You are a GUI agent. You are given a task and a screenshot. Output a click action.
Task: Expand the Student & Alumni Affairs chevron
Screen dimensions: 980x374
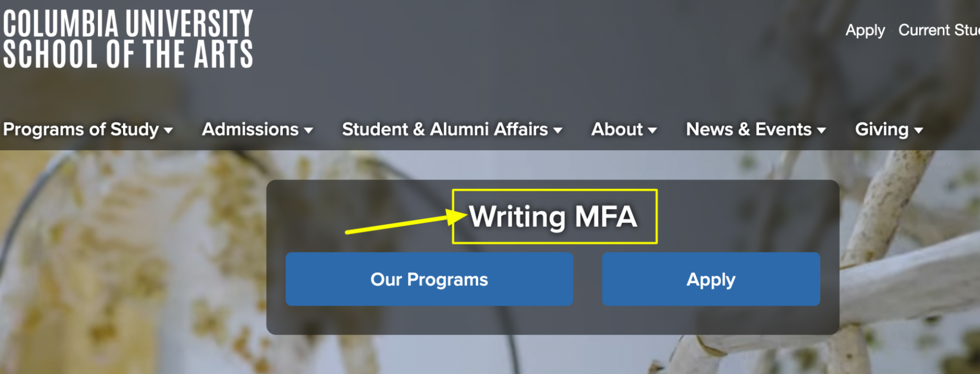point(559,131)
